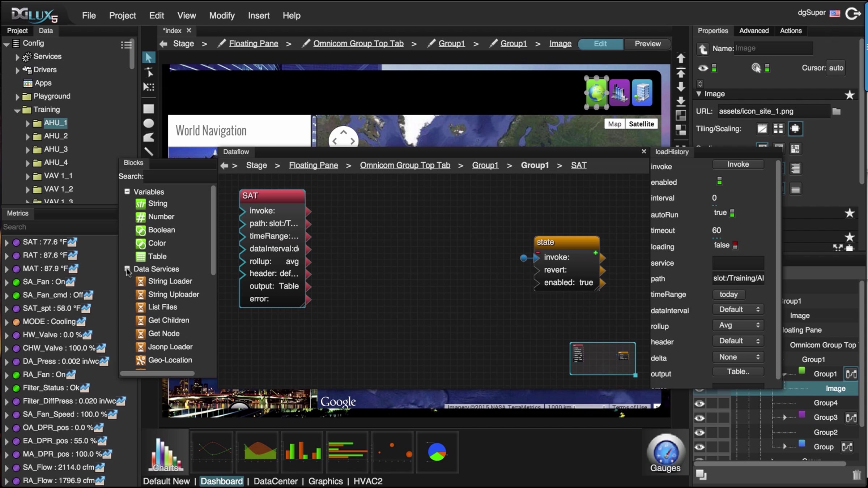Pick the rectangle shape tool
This screenshot has height=488, width=868.
148,109
